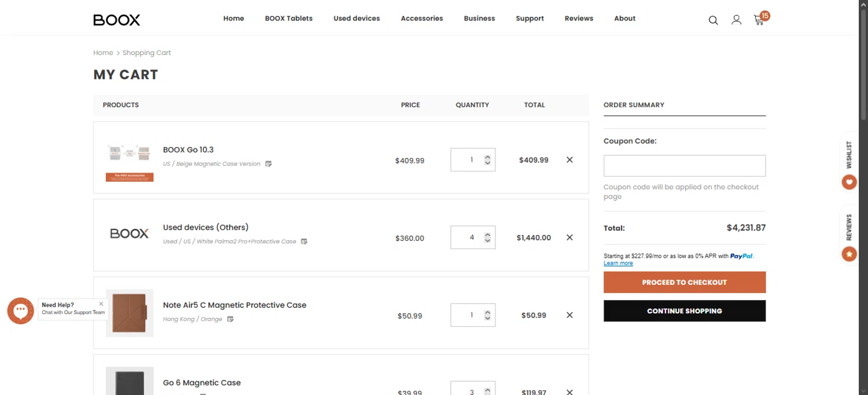Click the Reviews star icon
The height and width of the screenshot is (395, 868).
click(x=849, y=254)
